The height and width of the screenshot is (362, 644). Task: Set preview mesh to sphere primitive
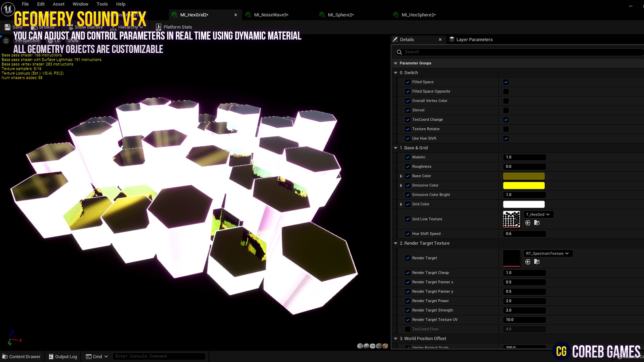pos(366,346)
